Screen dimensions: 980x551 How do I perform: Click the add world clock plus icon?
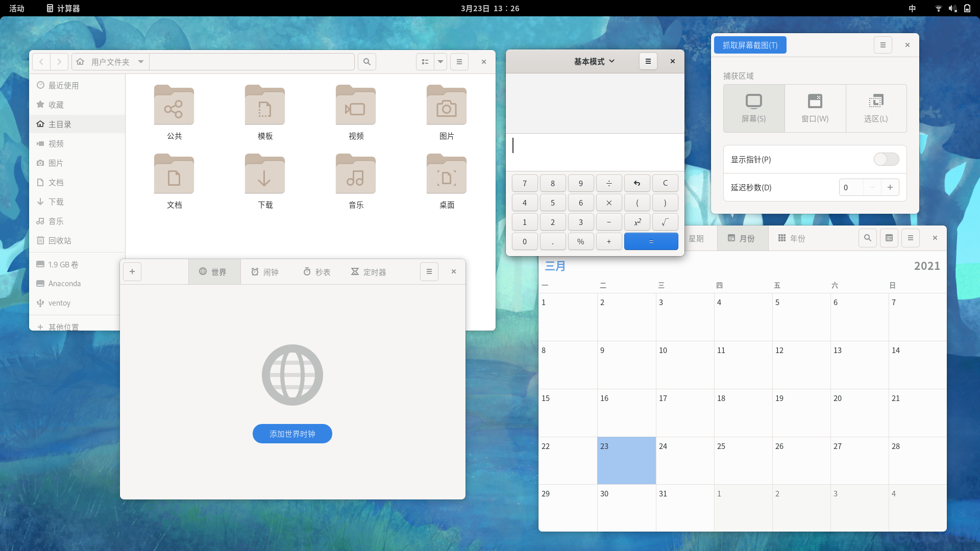132,271
